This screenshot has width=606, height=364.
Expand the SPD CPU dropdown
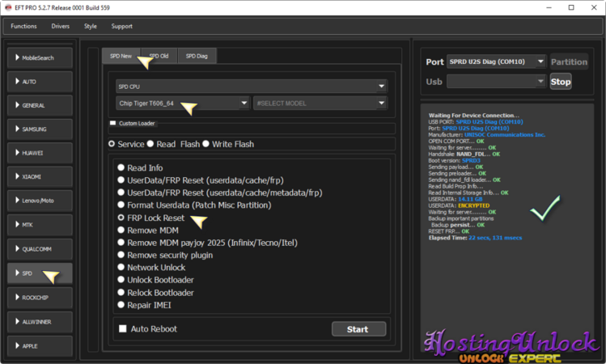click(x=251, y=87)
